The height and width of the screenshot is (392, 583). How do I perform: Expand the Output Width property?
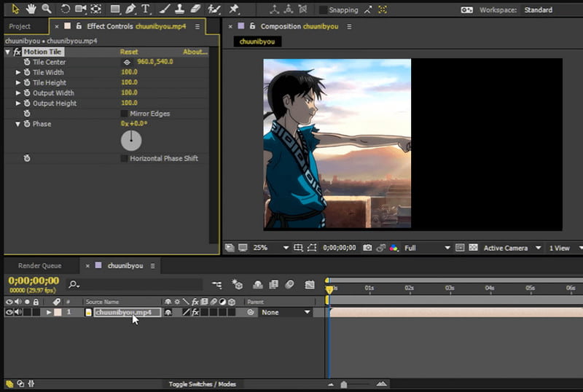tap(17, 93)
